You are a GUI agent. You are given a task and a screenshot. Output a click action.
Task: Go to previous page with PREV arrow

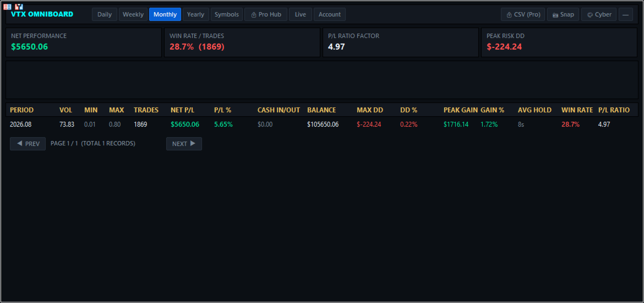[x=28, y=143]
